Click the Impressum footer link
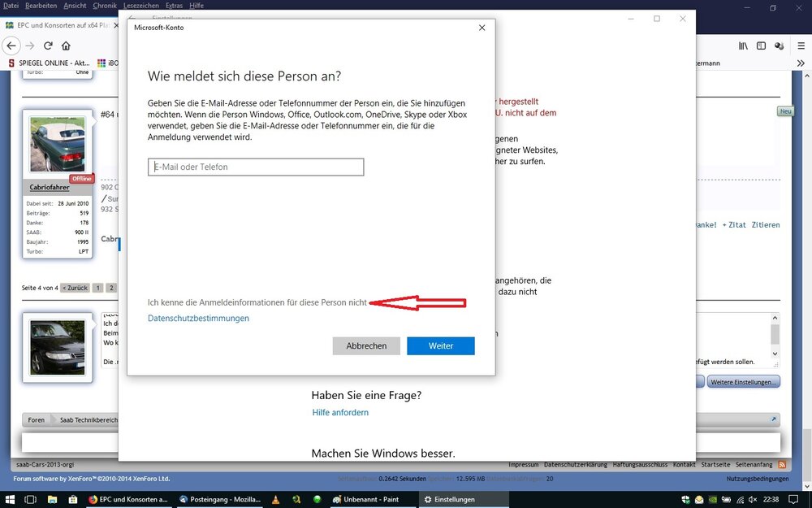 [523, 465]
